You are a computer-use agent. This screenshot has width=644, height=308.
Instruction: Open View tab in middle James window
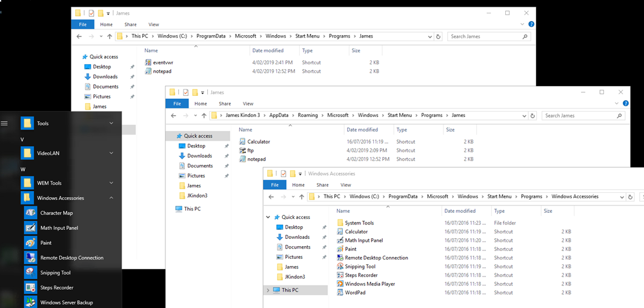(248, 104)
